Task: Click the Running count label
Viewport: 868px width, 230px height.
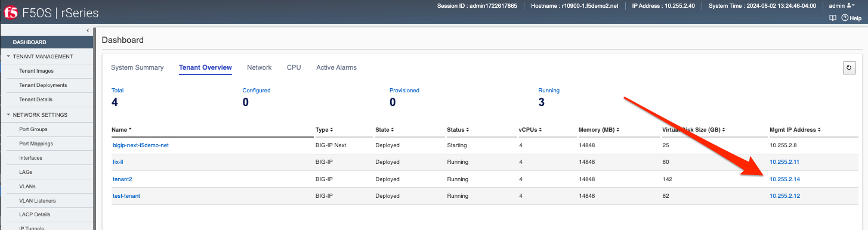Action: [549, 91]
